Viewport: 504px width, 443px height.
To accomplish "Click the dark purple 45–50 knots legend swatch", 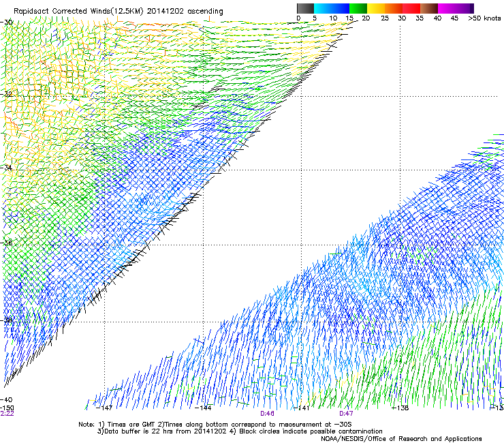I will coord(464,8).
